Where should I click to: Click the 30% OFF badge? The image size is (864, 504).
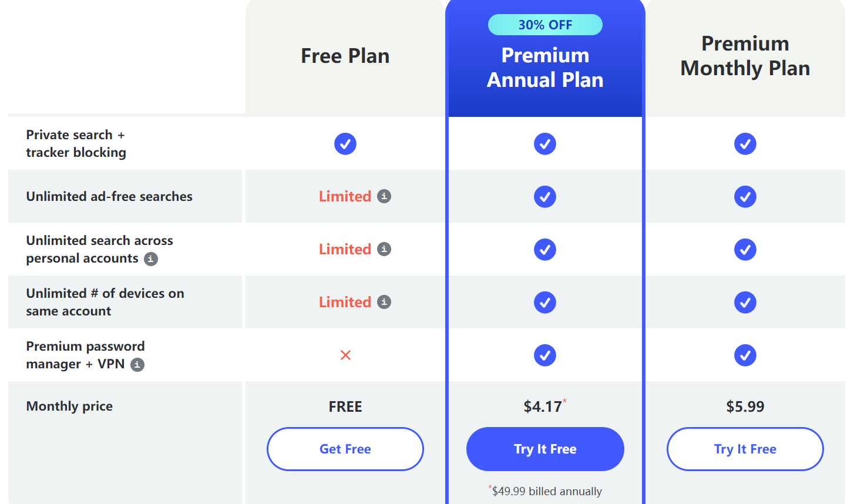[x=545, y=25]
